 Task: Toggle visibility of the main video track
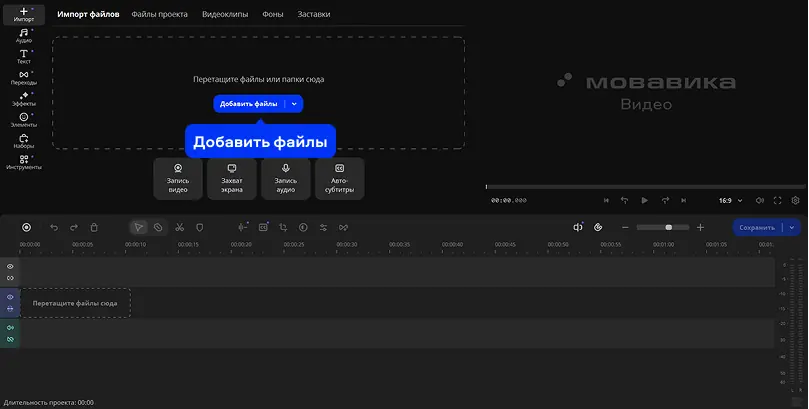pyautogui.click(x=10, y=297)
